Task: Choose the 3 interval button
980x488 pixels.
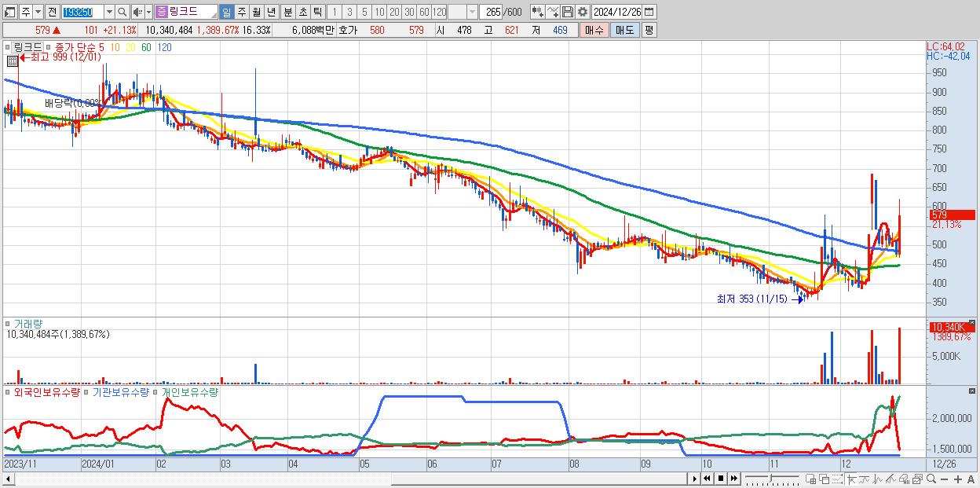Action: click(349, 13)
